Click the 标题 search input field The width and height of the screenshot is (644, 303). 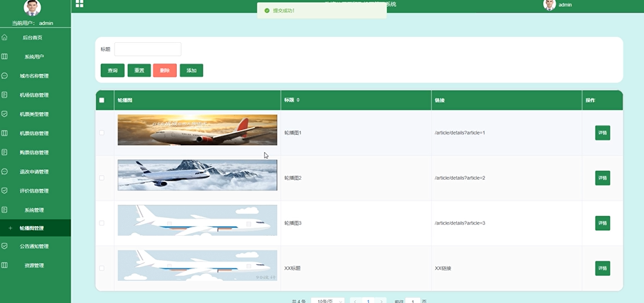coord(148,49)
